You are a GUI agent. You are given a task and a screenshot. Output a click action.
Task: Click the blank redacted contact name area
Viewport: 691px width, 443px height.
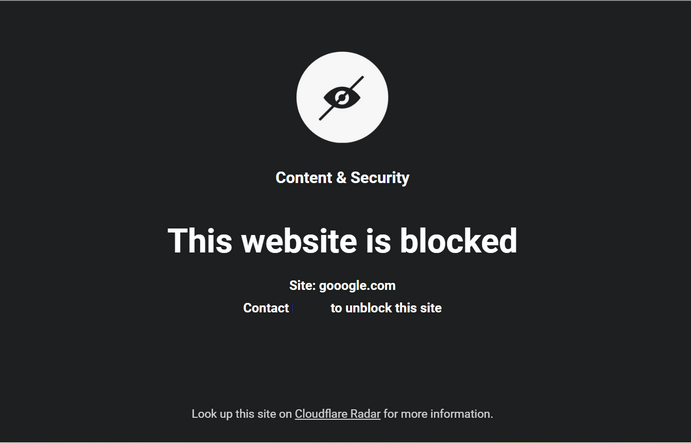coord(310,308)
